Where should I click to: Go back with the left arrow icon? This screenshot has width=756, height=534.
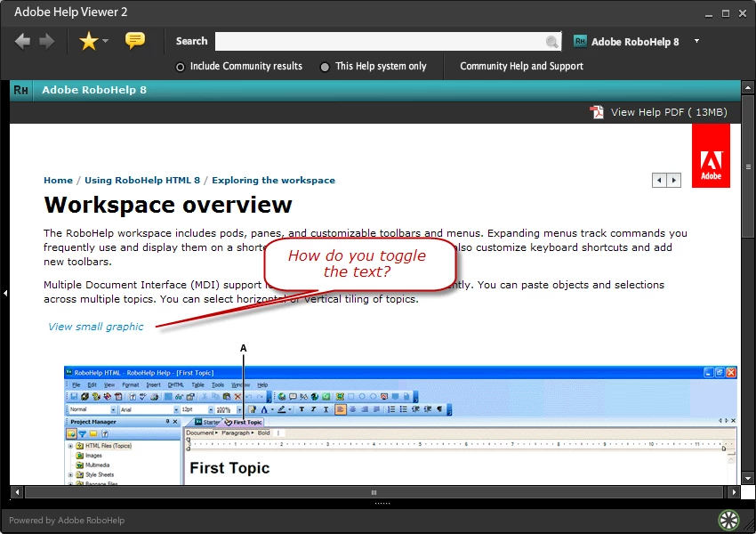tap(22, 42)
